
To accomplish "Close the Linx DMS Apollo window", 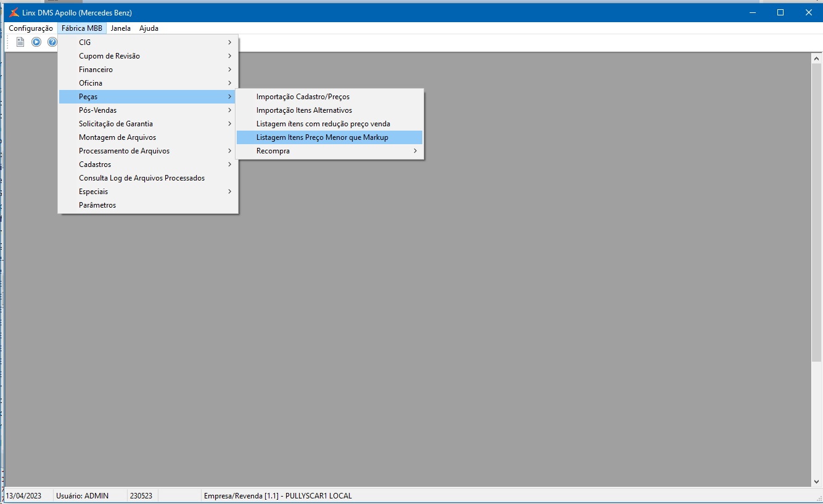I will click(809, 12).
